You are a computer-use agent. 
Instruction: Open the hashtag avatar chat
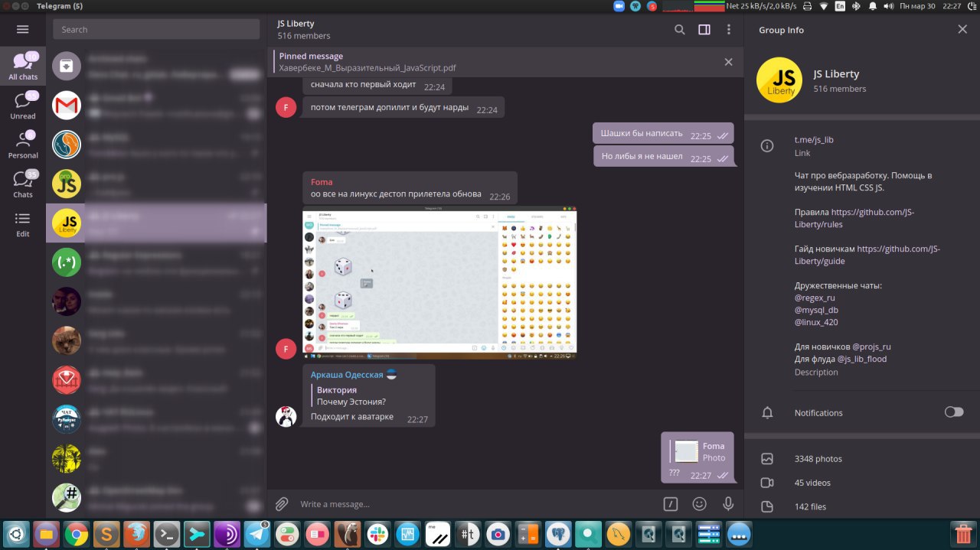coord(67,497)
